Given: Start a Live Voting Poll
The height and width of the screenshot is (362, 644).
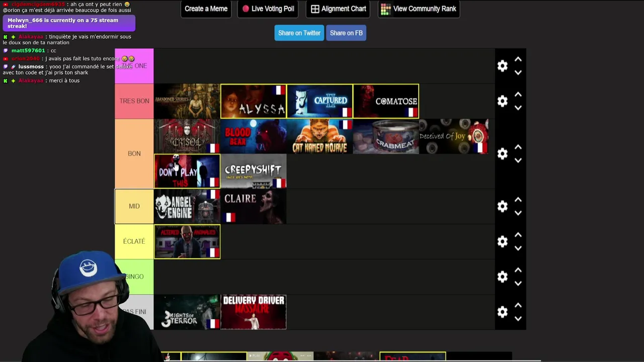Looking at the screenshot, I should click(x=268, y=9).
